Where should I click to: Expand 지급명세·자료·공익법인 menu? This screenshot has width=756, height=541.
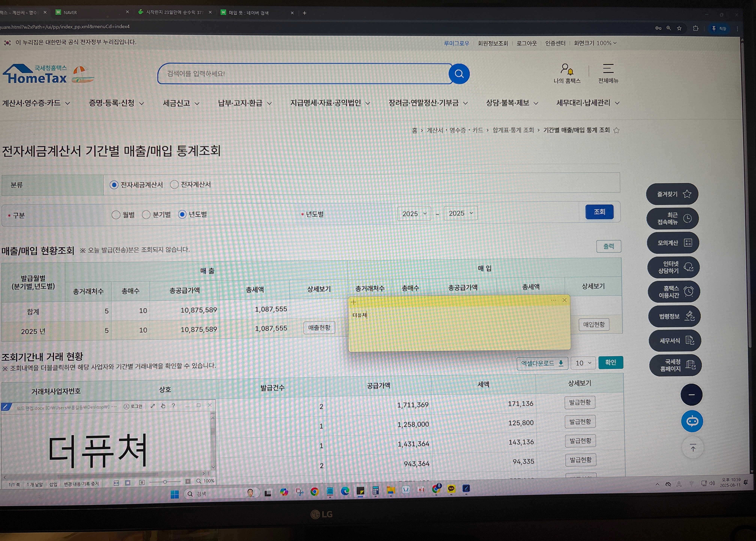(x=330, y=103)
